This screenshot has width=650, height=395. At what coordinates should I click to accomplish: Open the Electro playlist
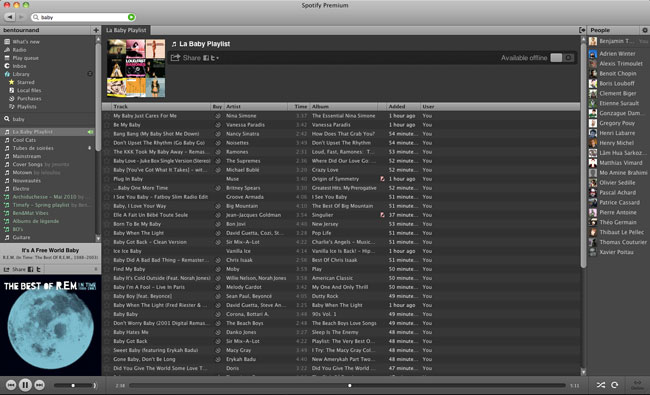pos(21,189)
